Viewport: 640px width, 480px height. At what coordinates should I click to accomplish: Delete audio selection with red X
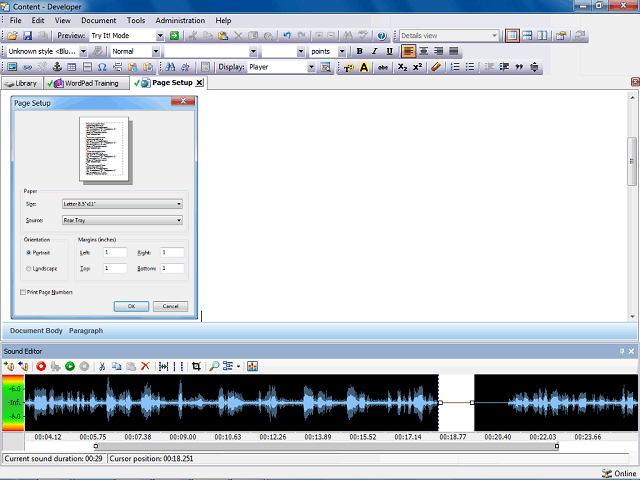click(x=145, y=367)
